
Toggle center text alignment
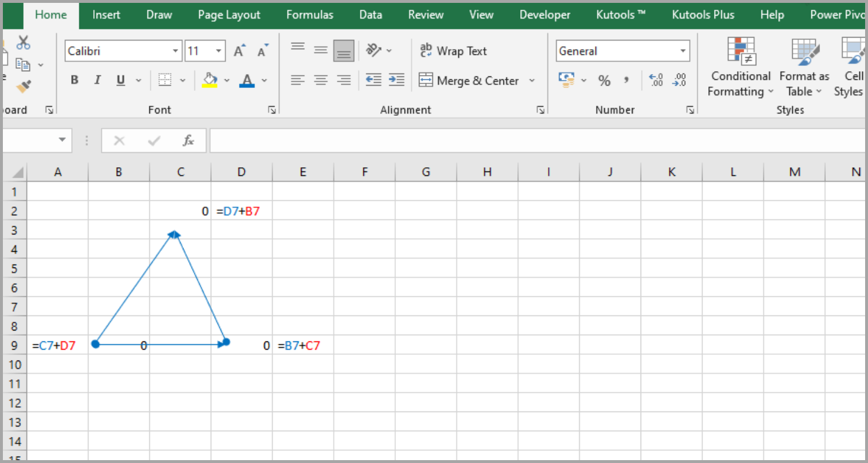coord(321,80)
